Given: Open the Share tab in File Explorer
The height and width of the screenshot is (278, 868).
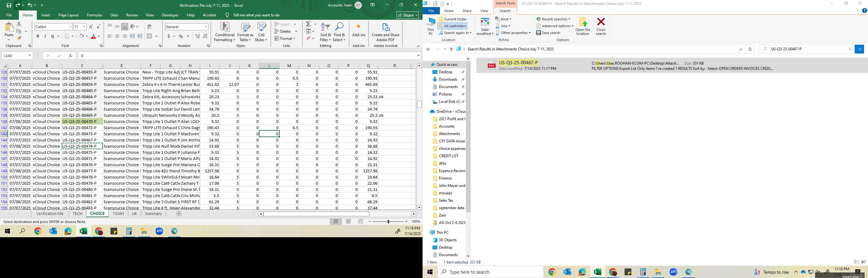Looking at the screenshot, I should [467, 11].
